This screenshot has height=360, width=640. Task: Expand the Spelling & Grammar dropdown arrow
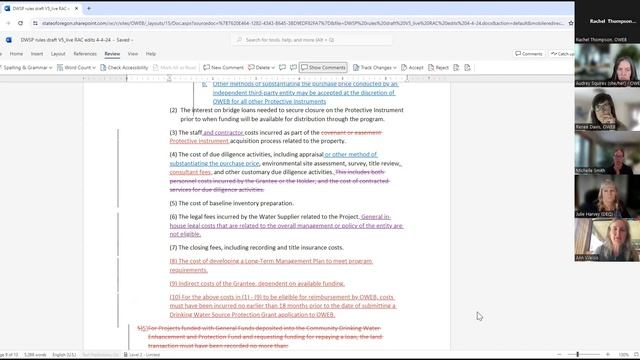coord(51,68)
